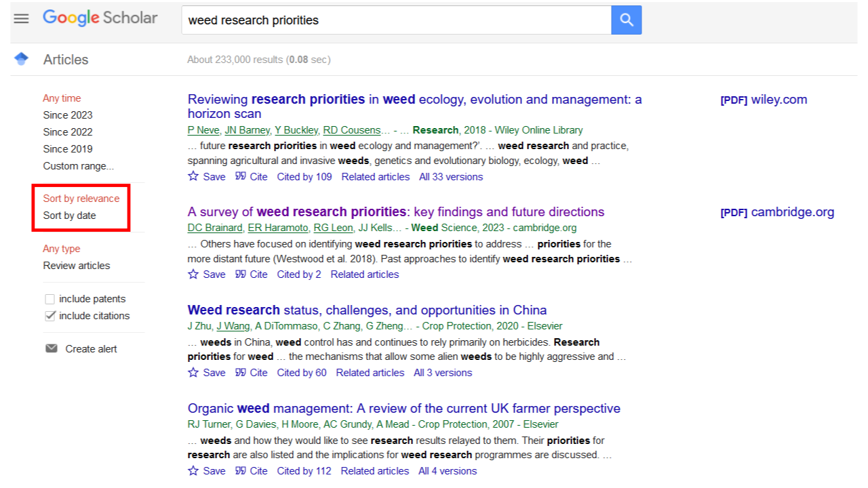868x488 pixels.
Task: Select Sort by date option
Action: tap(70, 216)
